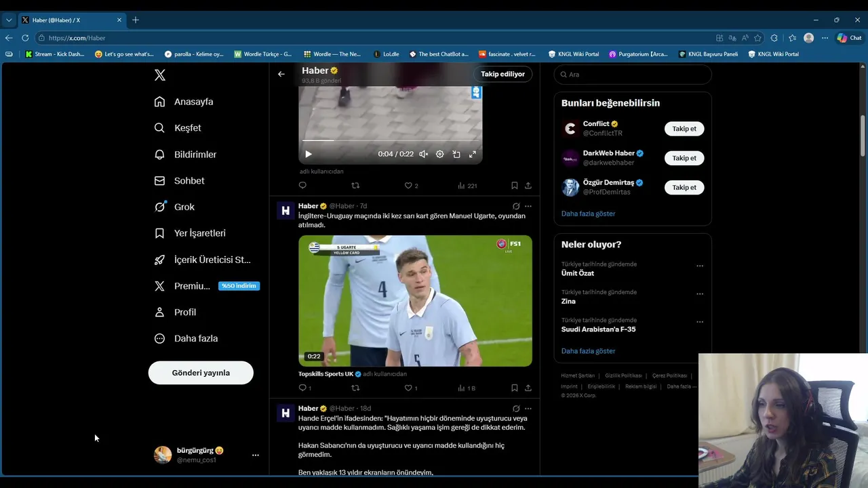
Task: Bookmark the Ugarte post
Action: [x=514, y=388]
